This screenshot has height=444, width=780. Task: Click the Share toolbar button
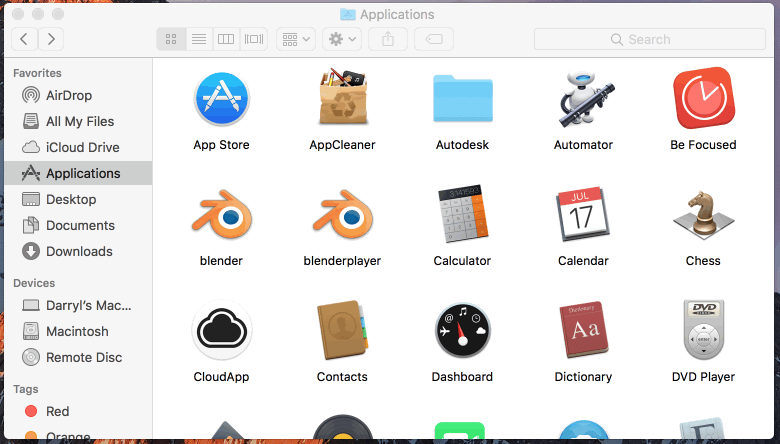388,39
